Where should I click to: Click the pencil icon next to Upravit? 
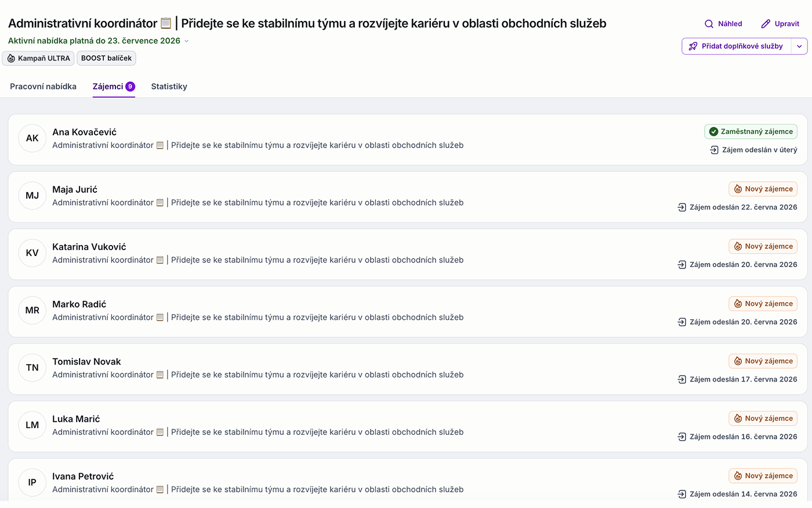(x=766, y=24)
